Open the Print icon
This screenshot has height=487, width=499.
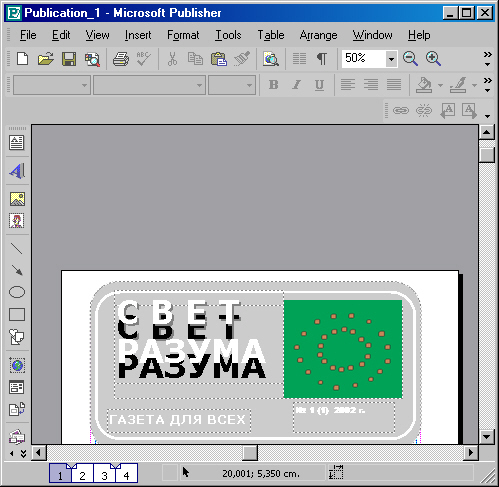121,59
